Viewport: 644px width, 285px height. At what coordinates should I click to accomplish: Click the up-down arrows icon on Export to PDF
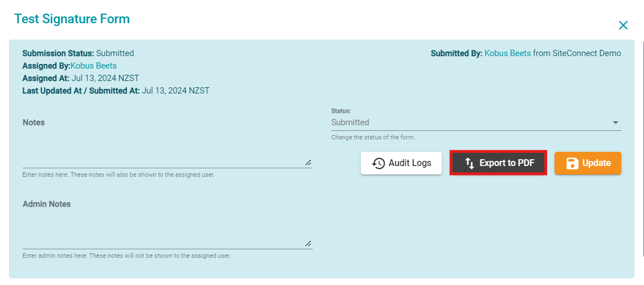coord(470,163)
